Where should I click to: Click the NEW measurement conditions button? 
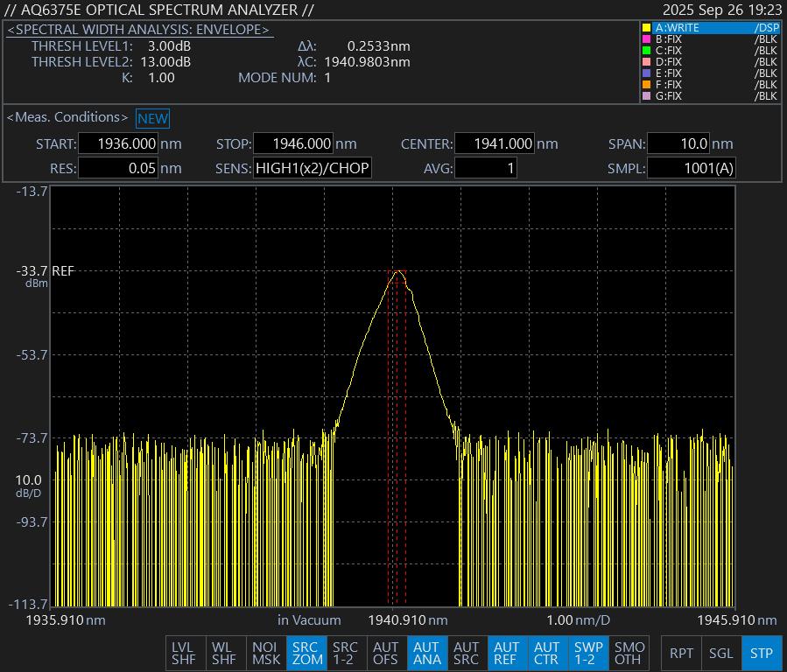152,118
